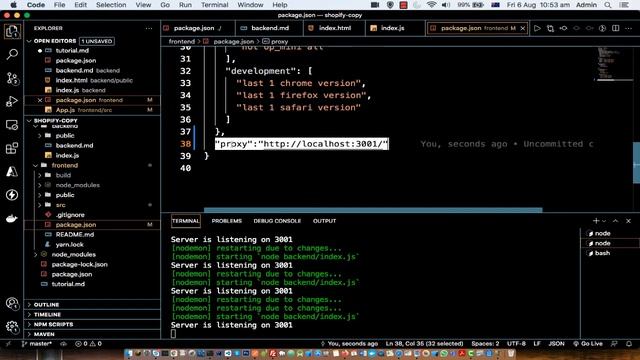Switch to the Problems panel tab
Screen dimensions: 640x360
tap(227, 221)
